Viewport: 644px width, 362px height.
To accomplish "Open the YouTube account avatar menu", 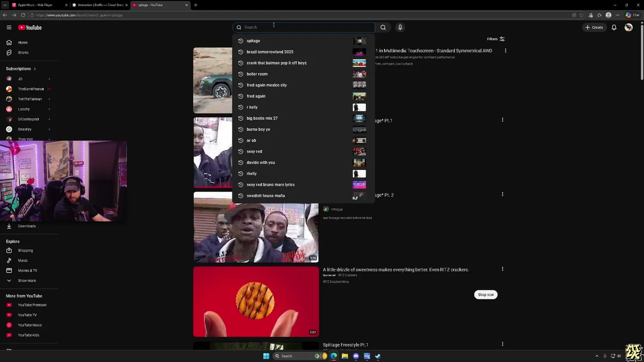I will pos(628,27).
